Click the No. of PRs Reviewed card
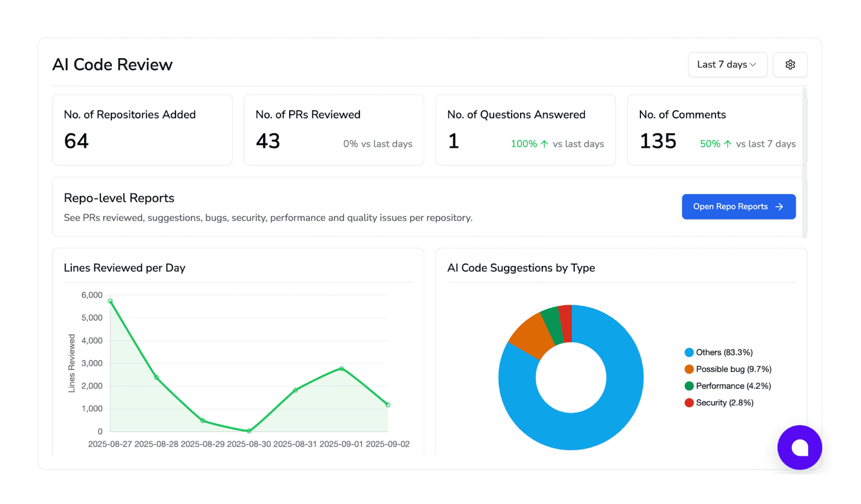 point(333,130)
